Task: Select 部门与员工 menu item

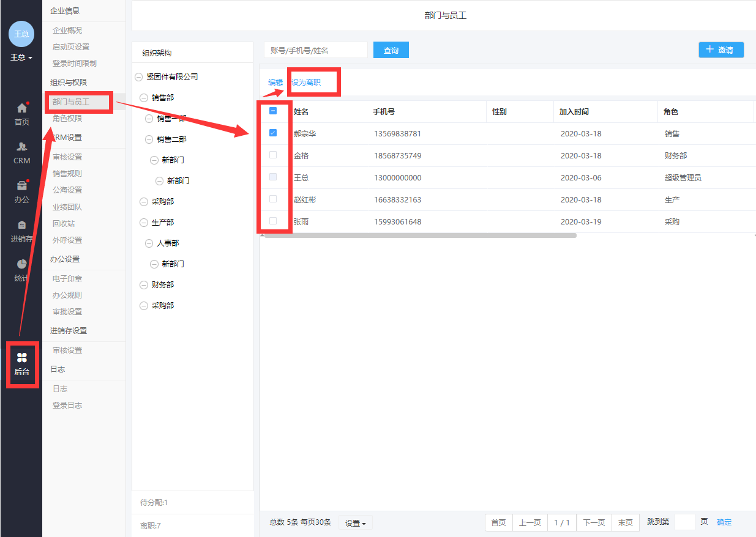Action: (x=71, y=102)
